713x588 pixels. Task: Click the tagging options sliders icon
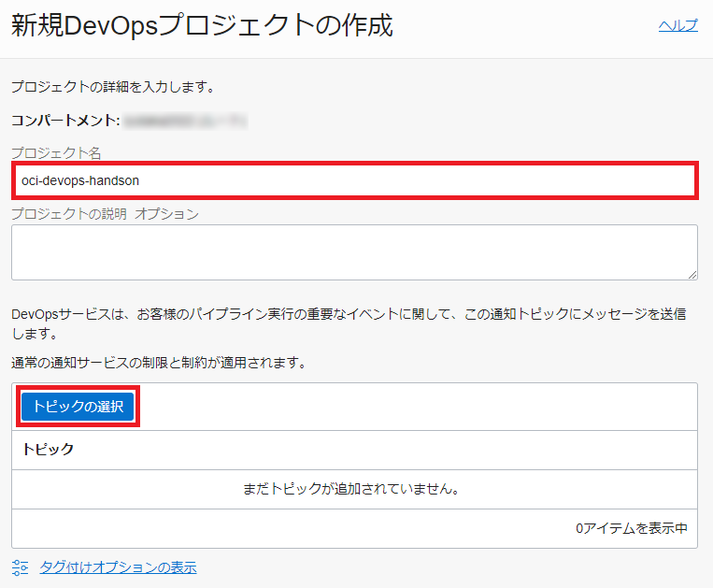[x=21, y=567]
